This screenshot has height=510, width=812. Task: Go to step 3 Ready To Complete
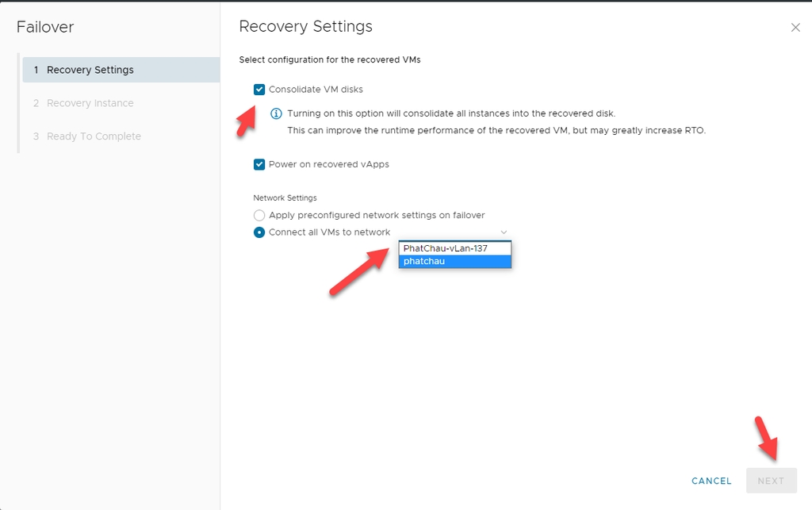[94, 136]
